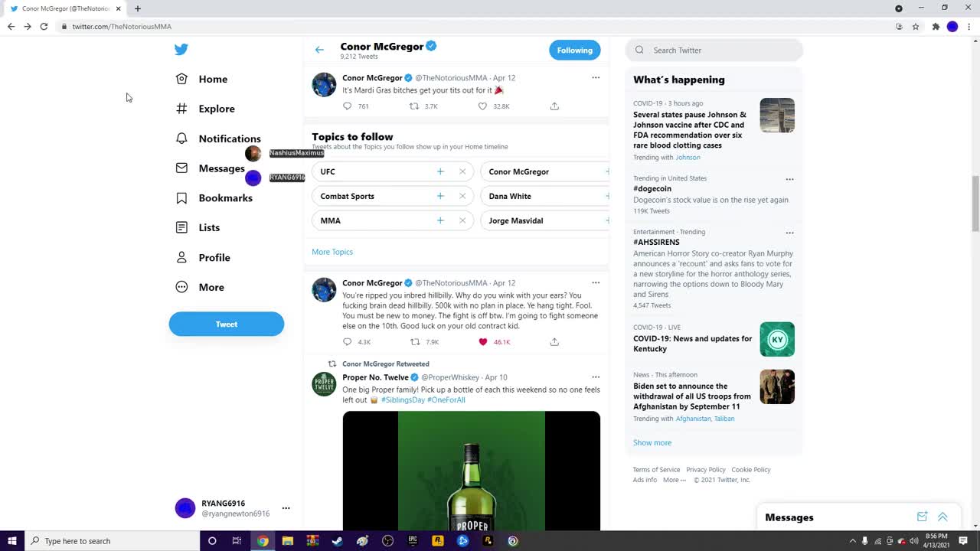Share the hillbilly tweet

pyautogui.click(x=554, y=342)
